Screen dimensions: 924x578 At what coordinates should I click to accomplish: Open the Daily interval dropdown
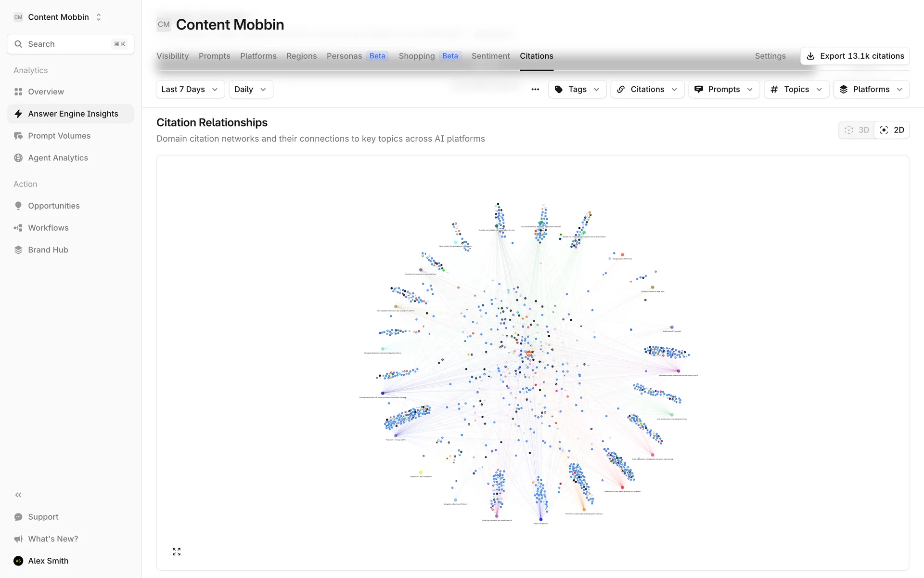[250, 90]
